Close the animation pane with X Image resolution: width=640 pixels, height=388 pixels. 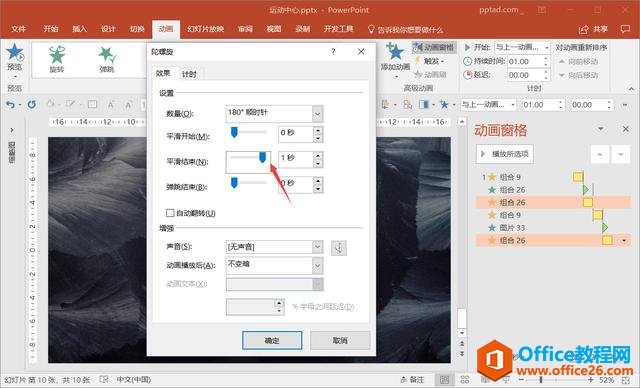coord(626,129)
